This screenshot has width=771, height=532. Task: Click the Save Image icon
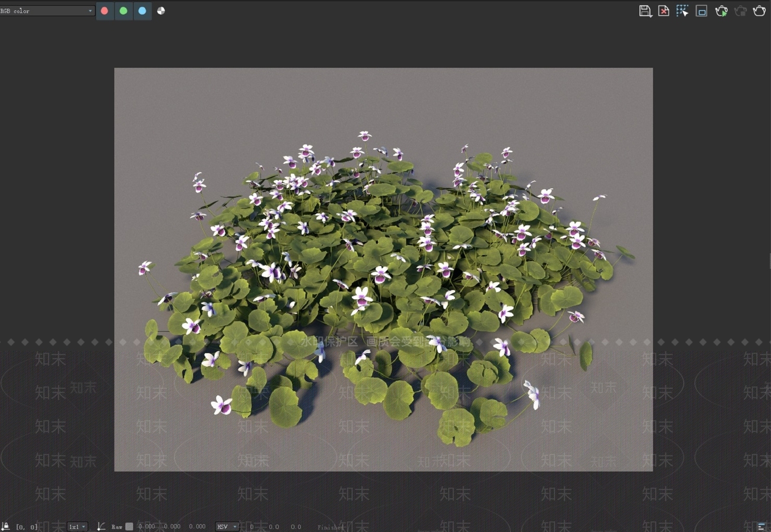(646, 11)
